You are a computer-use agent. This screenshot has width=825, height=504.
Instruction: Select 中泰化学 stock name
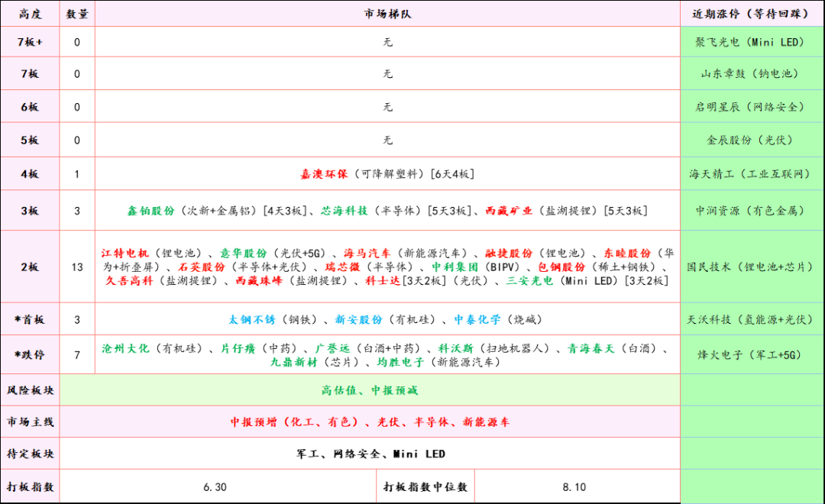(x=477, y=319)
